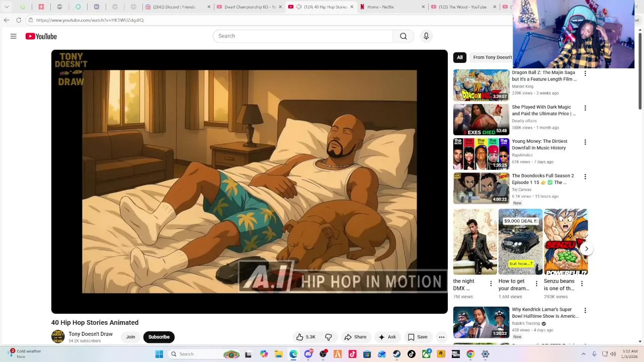Share this video

pyautogui.click(x=355, y=337)
